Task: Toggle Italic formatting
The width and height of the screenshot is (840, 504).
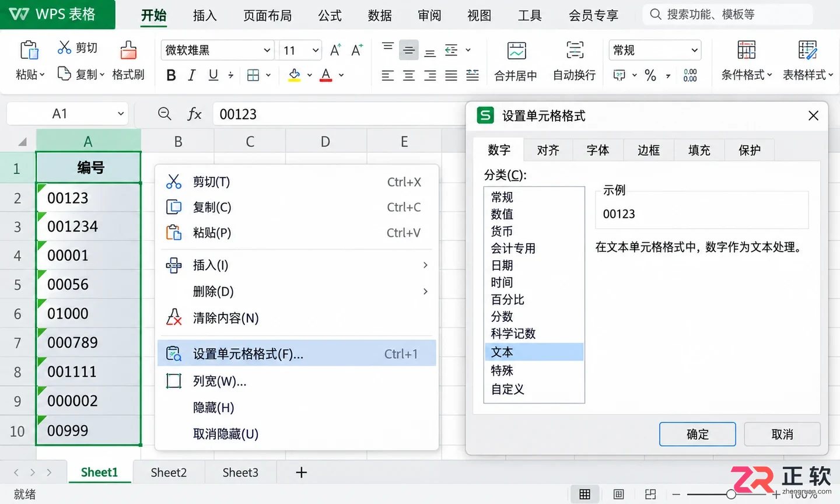Action: (x=191, y=75)
